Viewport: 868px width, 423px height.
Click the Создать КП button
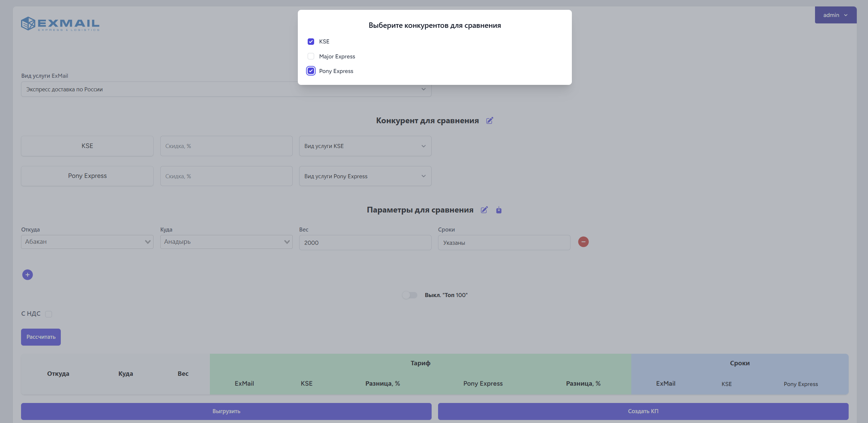[x=643, y=411]
